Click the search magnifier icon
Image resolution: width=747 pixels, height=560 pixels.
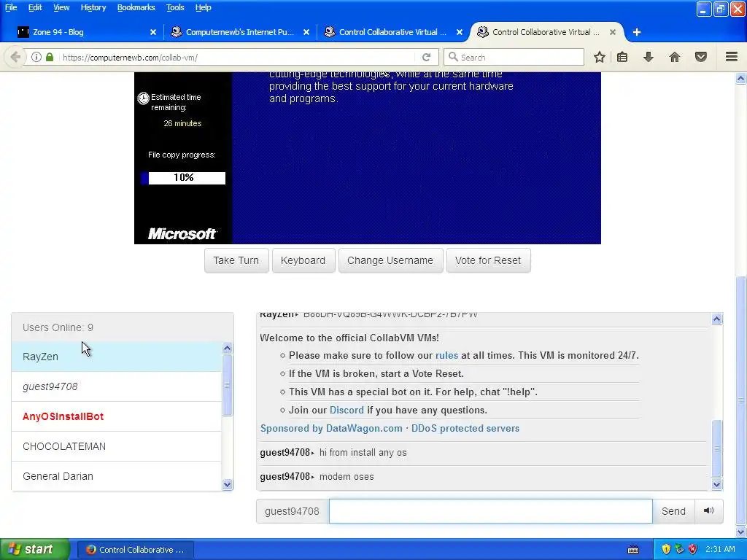point(453,57)
